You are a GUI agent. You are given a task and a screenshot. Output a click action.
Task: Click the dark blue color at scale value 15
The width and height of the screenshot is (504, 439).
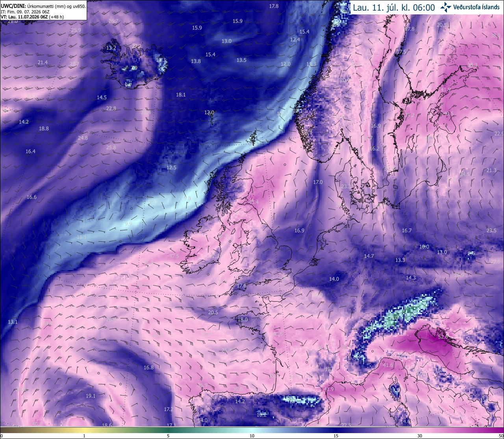click(x=336, y=430)
